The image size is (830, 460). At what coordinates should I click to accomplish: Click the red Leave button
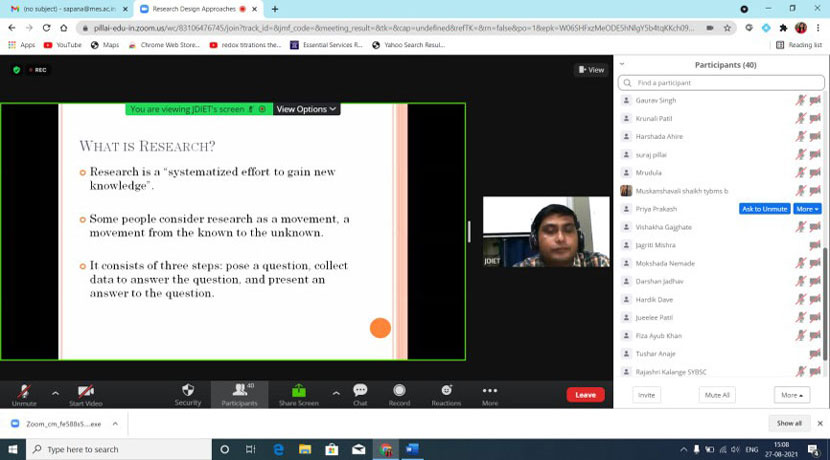[x=585, y=395]
